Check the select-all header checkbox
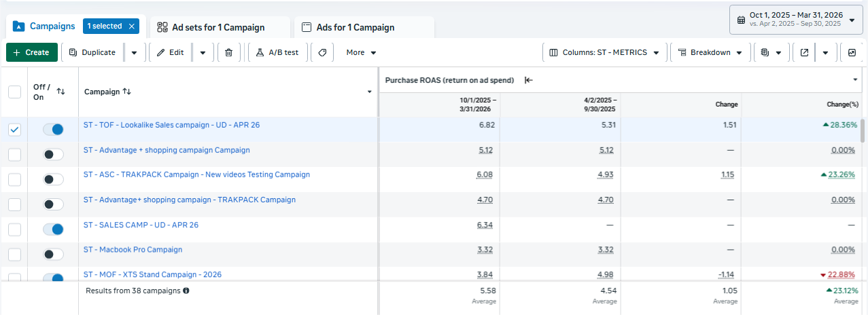The height and width of the screenshot is (315, 868). [14, 92]
